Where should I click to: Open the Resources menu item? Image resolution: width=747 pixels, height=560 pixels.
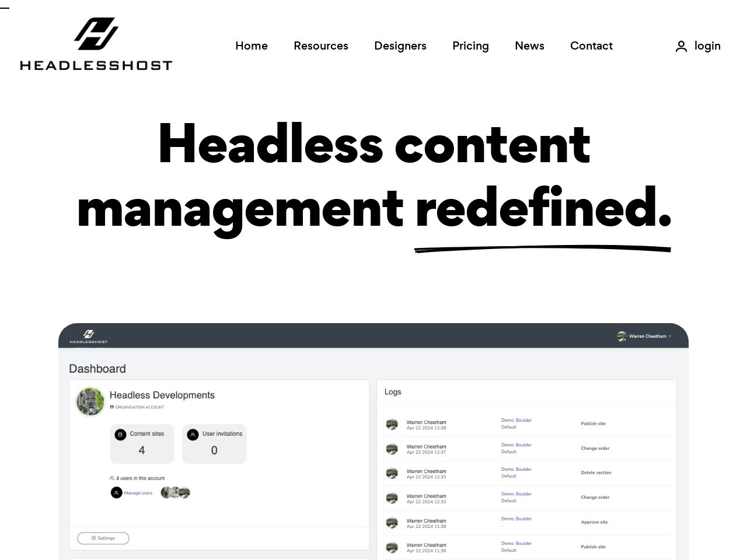coord(321,45)
